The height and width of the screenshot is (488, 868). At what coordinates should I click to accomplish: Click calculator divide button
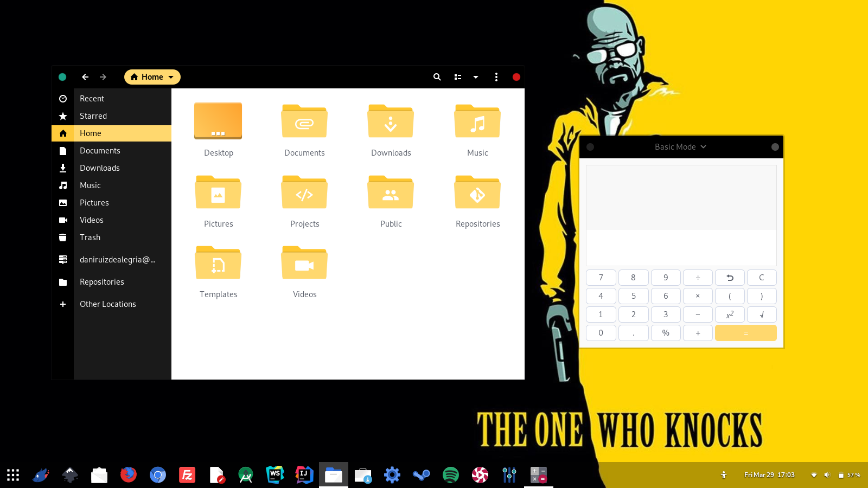click(x=698, y=278)
